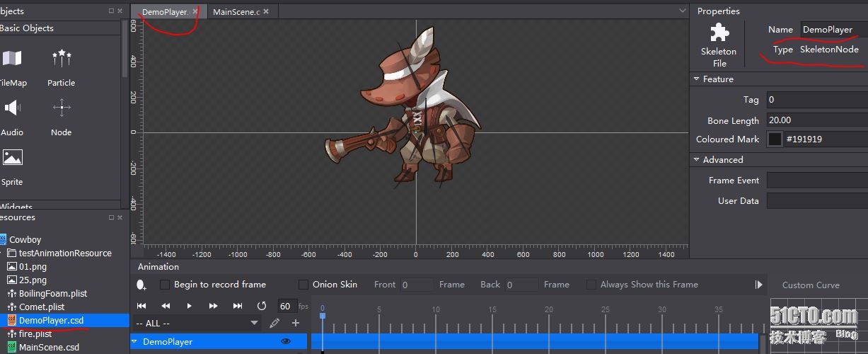Click the onion skin Front frame field
The height and width of the screenshot is (354, 868).
(416, 285)
